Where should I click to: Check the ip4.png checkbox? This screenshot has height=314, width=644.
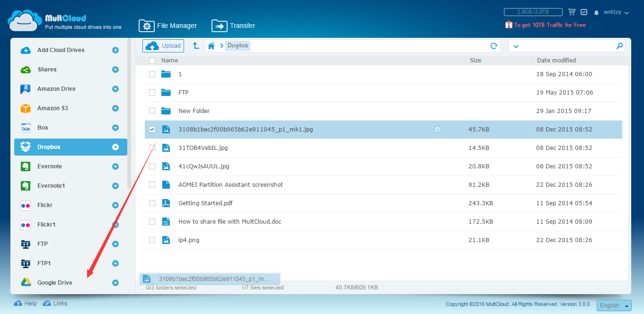[152, 240]
